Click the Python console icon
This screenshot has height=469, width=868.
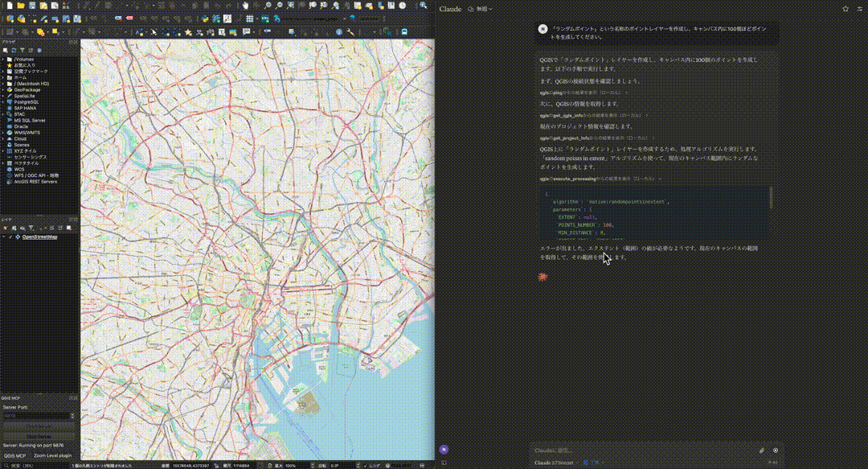coord(205,18)
